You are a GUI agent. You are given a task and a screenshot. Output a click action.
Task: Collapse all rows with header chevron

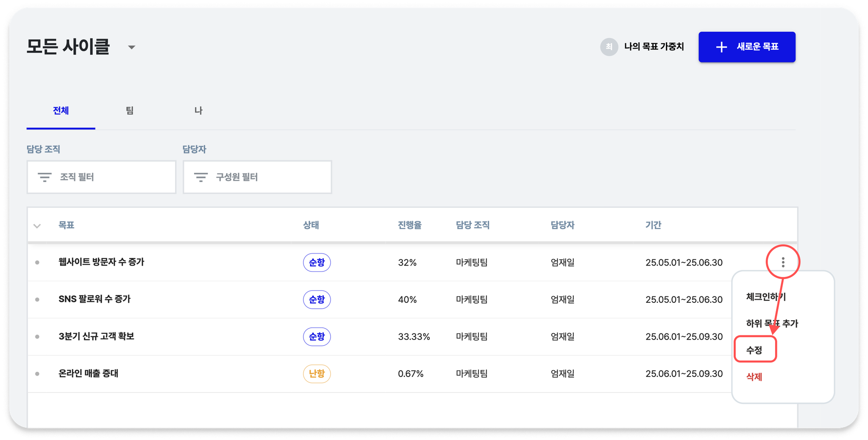pyautogui.click(x=37, y=226)
